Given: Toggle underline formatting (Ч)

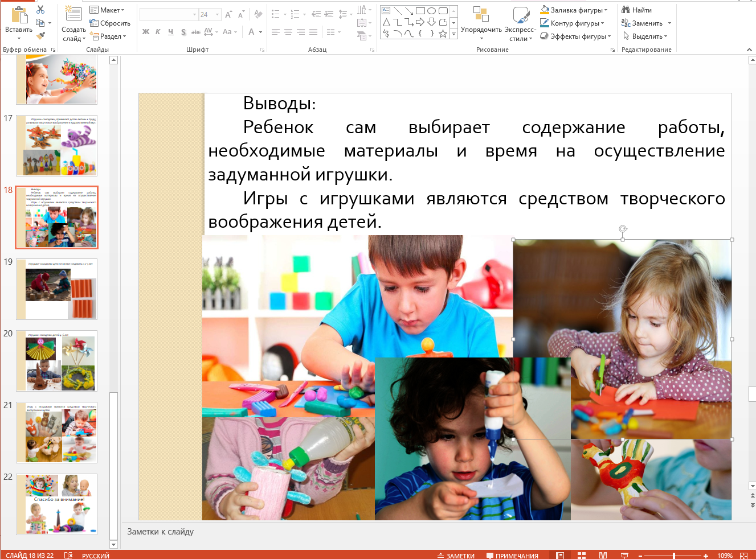Looking at the screenshot, I should point(170,32).
